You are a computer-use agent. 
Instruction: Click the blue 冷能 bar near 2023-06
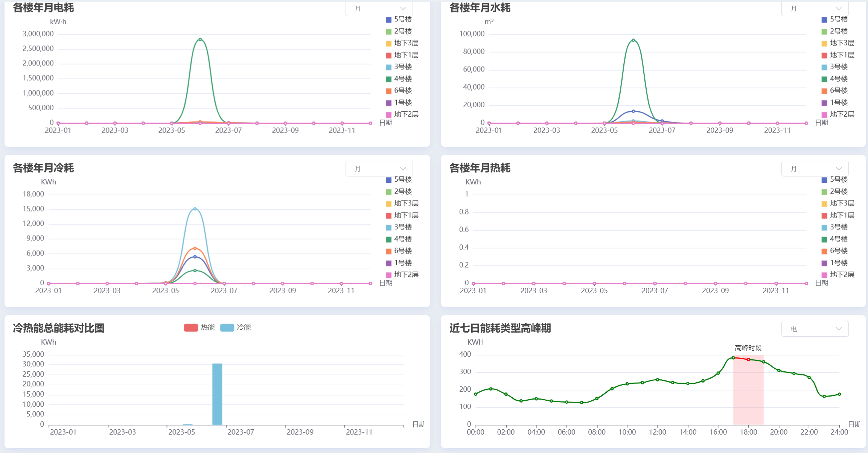217,394
